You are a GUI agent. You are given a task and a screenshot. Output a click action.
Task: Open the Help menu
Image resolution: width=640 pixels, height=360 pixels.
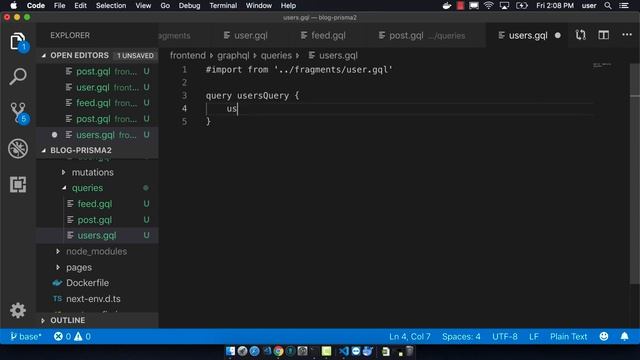pos(288,6)
